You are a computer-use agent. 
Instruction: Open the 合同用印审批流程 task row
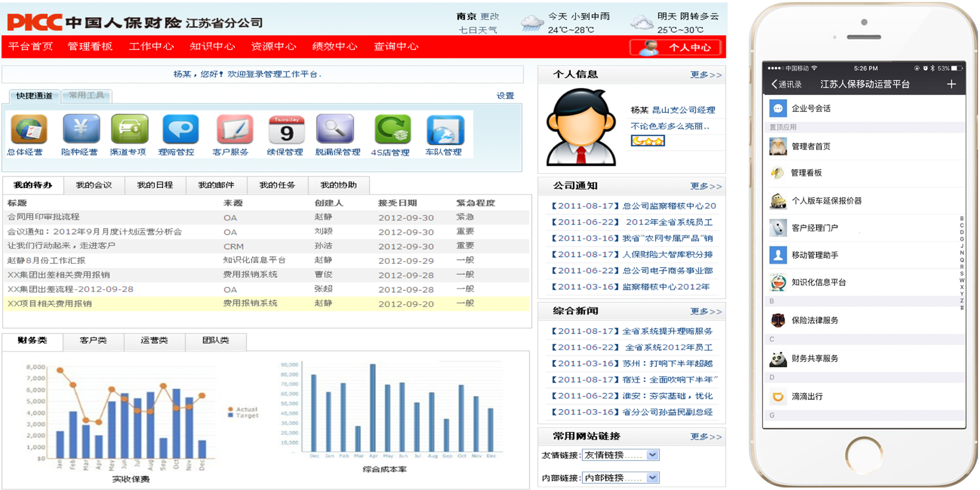(x=266, y=217)
